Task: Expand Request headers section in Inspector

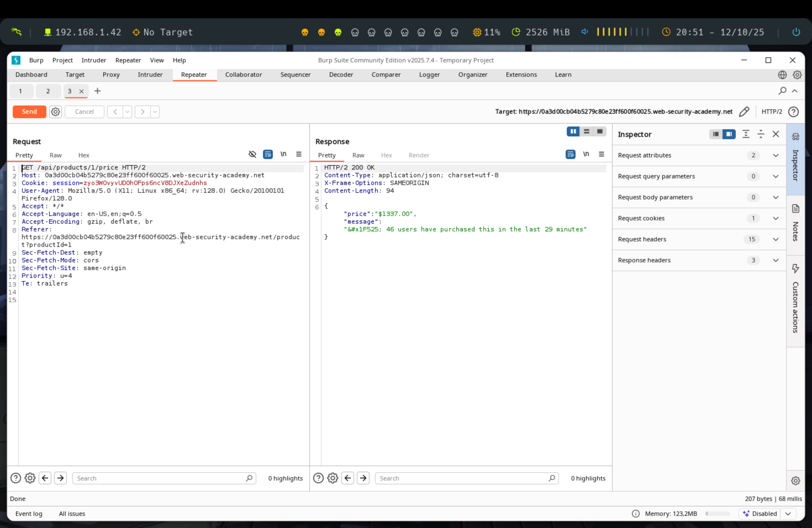Action: click(775, 239)
